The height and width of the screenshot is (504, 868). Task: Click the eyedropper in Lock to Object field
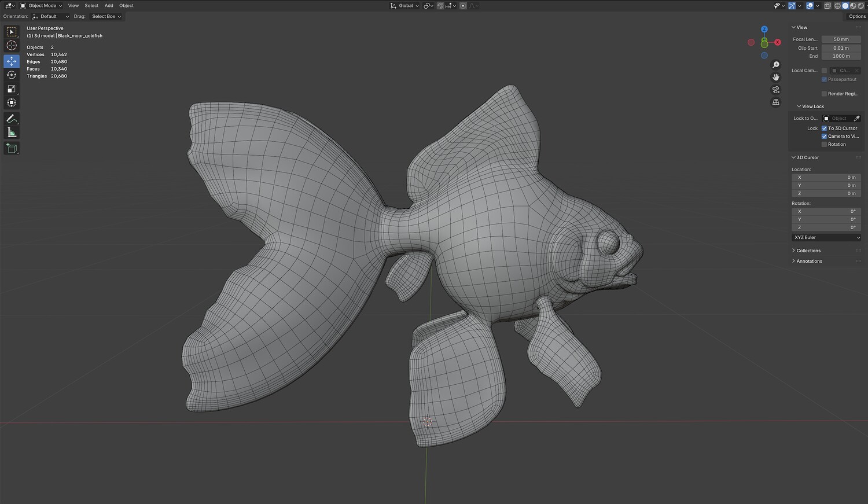(857, 119)
